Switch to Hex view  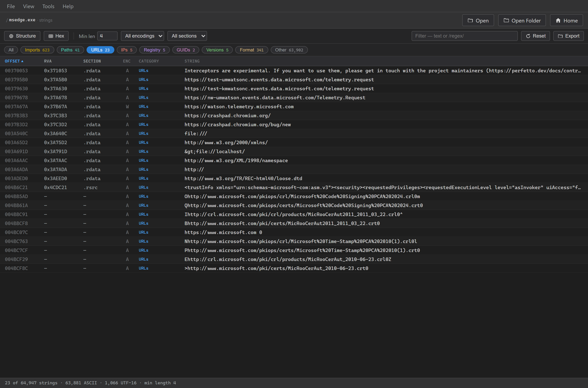tap(56, 36)
